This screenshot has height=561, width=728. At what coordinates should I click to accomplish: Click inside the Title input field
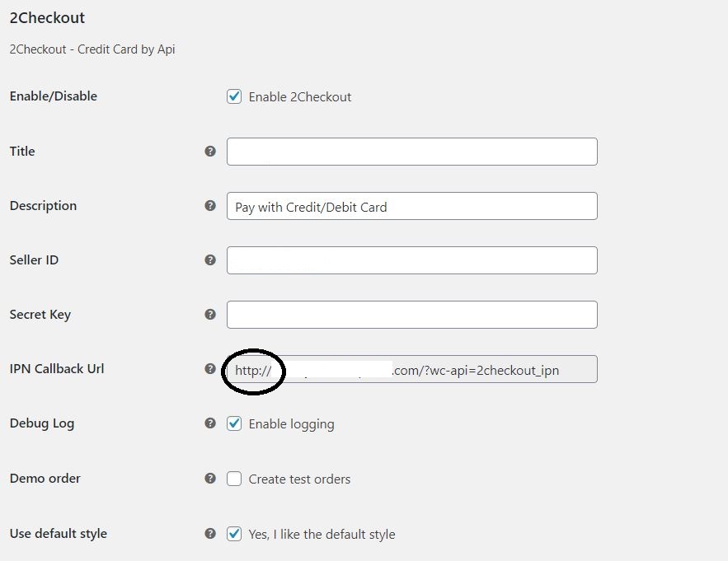tap(411, 152)
